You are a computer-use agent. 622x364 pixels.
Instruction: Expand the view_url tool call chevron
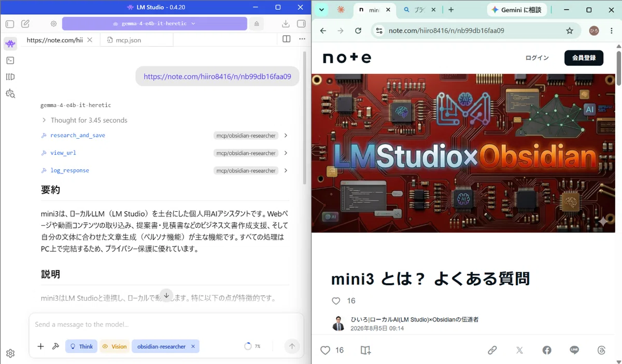click(286, 153)
